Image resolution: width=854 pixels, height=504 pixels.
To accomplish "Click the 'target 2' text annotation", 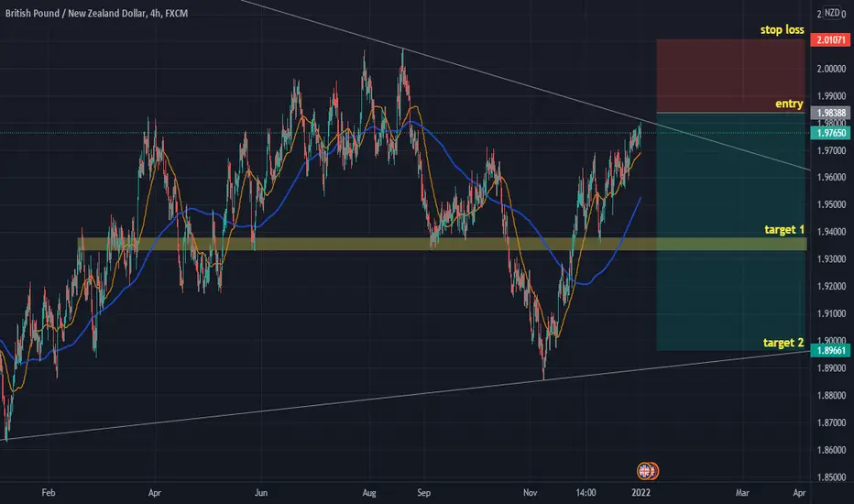I will (x=783, y=343).
